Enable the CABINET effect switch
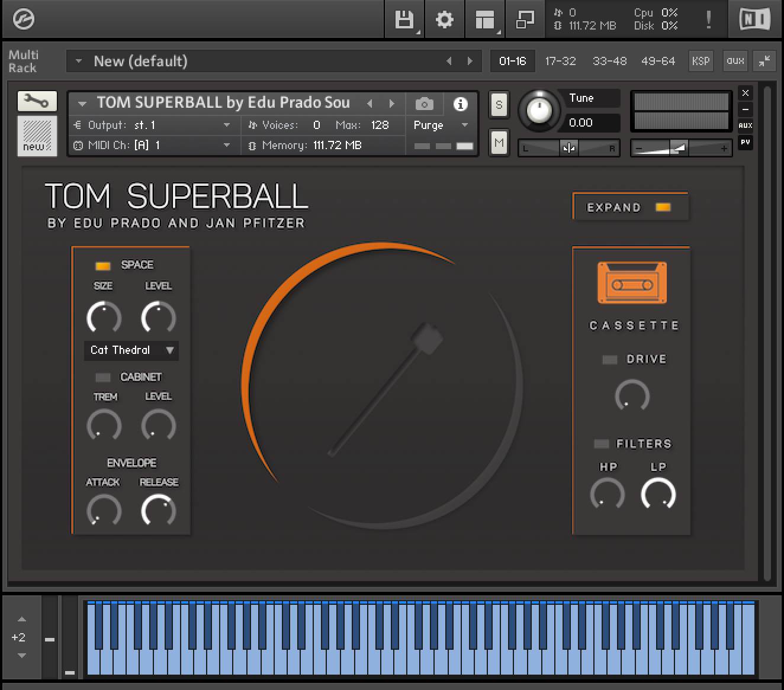The width and height of the screenshot is (784, 690). (103, 377)
